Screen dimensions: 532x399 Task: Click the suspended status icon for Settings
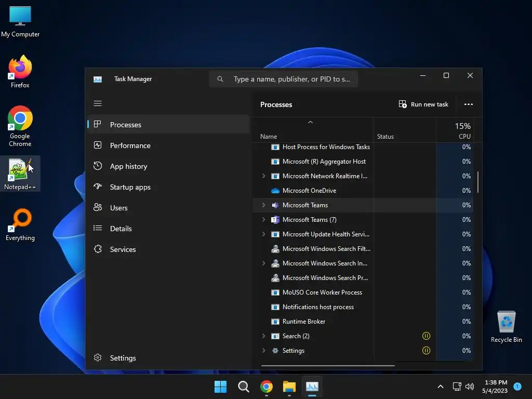point(426,351)
